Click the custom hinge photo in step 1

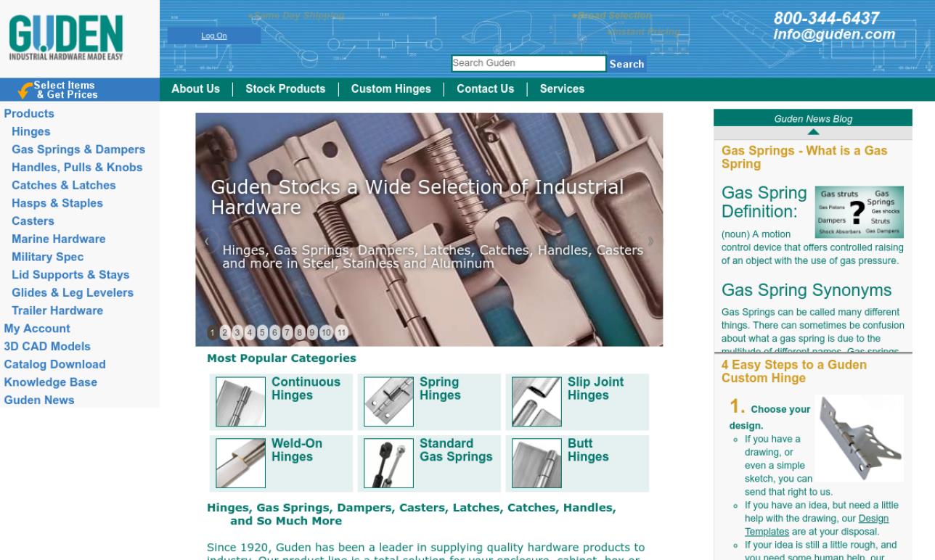click(859, 438)
